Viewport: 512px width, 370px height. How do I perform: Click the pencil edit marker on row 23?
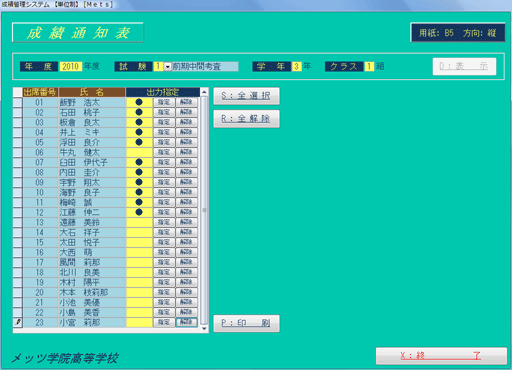18,322
